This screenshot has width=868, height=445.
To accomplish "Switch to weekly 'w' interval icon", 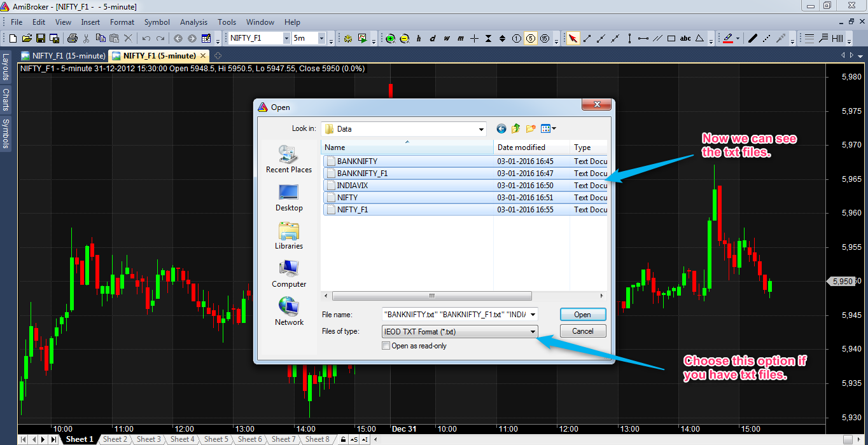I will [x=447, y=38].
